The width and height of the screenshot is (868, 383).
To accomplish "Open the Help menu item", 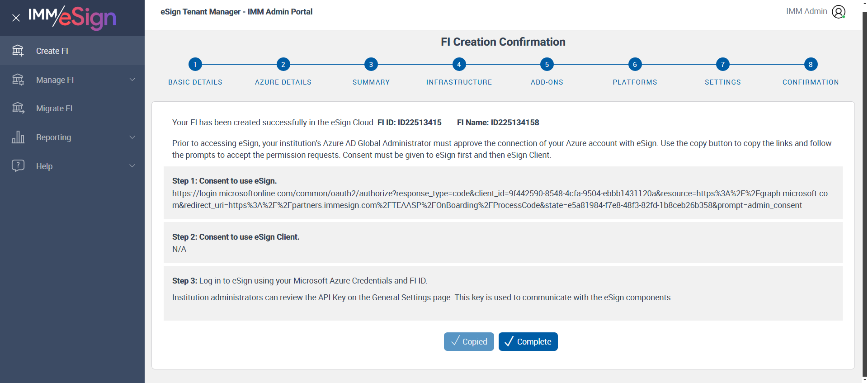I will (72, 166).
